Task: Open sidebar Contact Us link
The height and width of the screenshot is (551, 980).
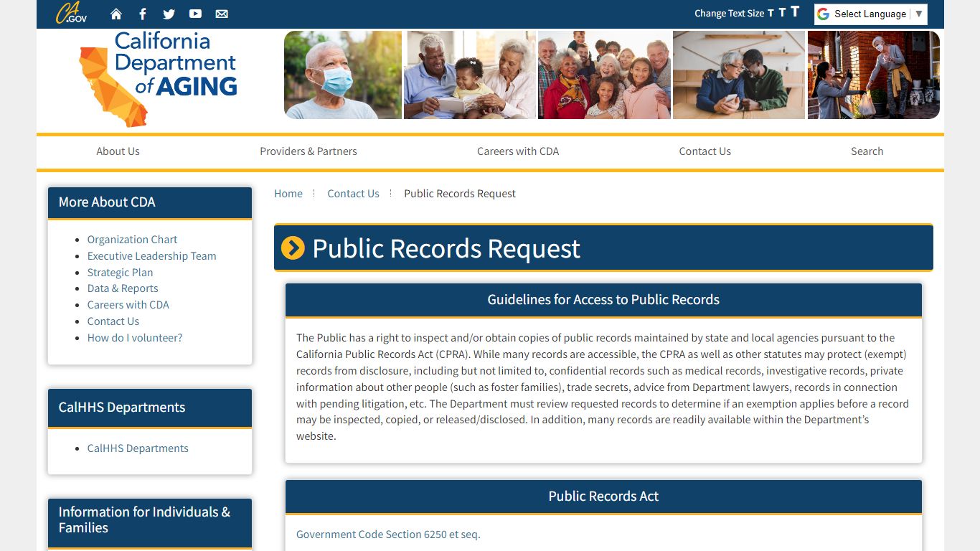Action: tap(113, 321)
